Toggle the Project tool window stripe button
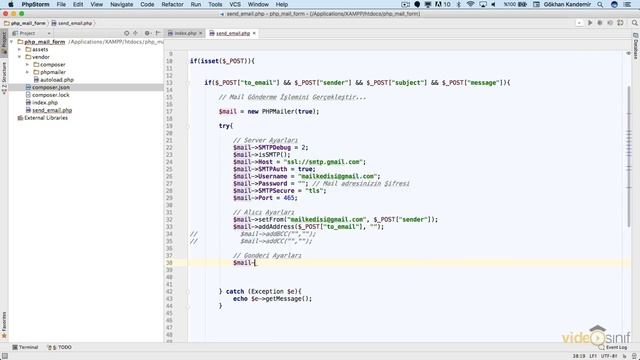 point(4,43)
